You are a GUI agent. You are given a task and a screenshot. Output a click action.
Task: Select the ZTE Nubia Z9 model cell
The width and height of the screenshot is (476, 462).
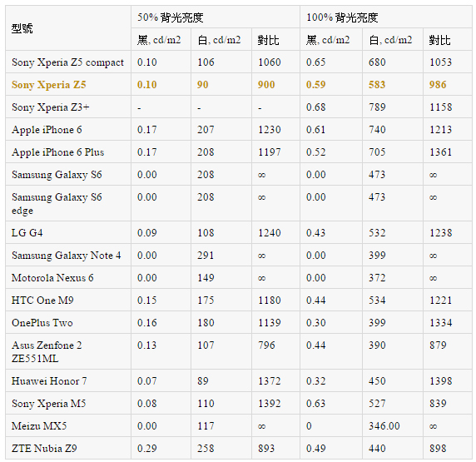(68, 449)
